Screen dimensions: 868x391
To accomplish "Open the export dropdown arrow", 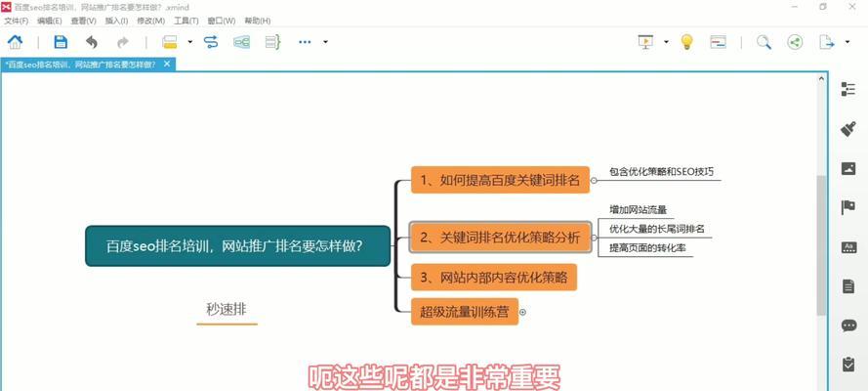I will coord(847,41).
